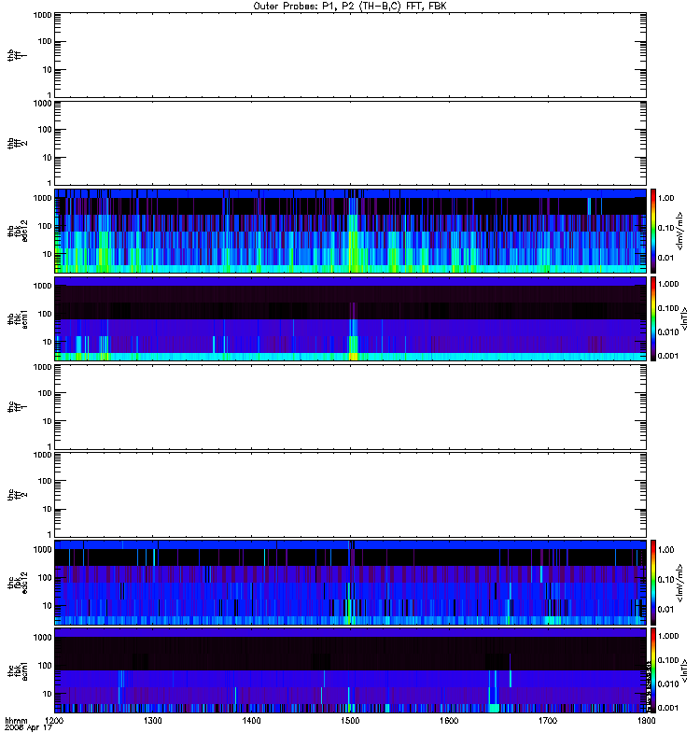
Task: Click the '10' tick label of thc fbk scm1 panel
Action: (x=47, y=694)
